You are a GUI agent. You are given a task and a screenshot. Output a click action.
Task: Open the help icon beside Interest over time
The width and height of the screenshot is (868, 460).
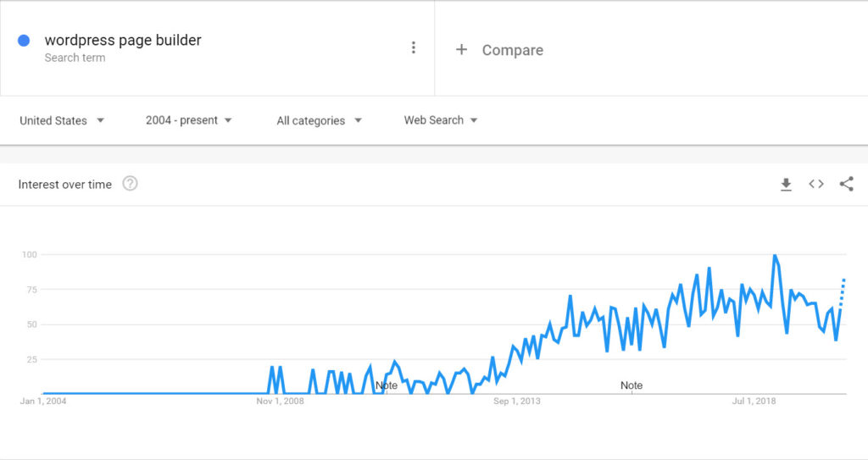click(130, 183)
